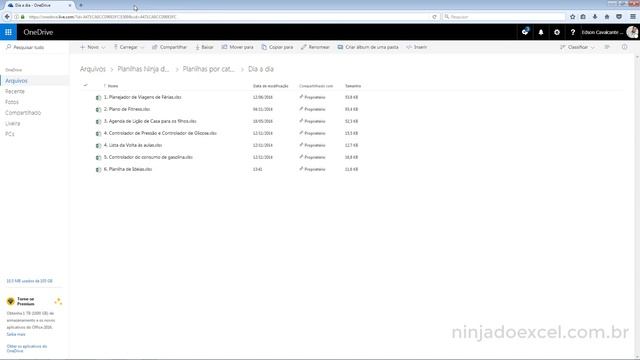Click the OneDrive logo text in header
640x360 pixels.
[38, 32]
